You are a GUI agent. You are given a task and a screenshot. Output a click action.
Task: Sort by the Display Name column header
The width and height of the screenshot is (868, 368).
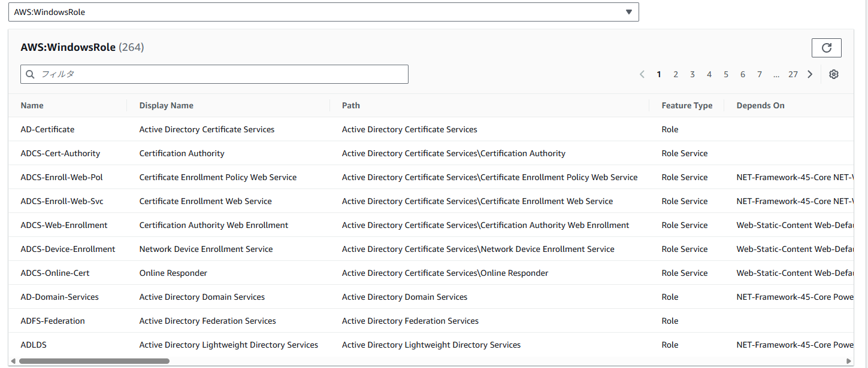tap(167, 105)
